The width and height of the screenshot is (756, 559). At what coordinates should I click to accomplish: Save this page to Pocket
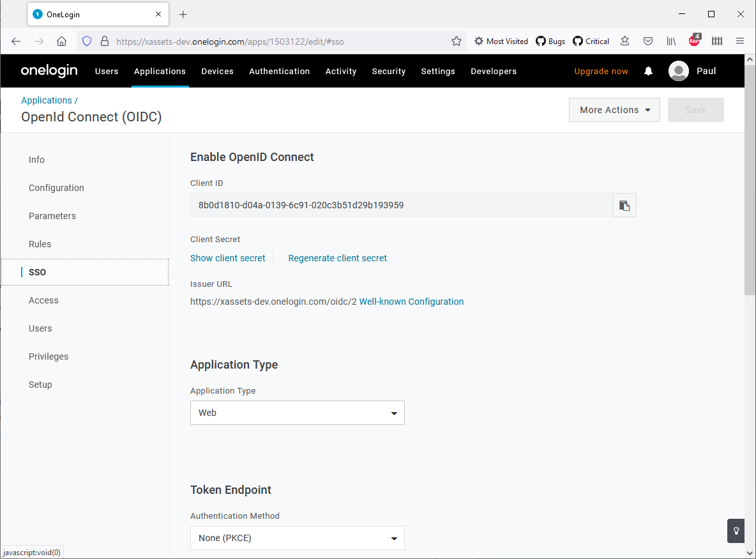648,40
